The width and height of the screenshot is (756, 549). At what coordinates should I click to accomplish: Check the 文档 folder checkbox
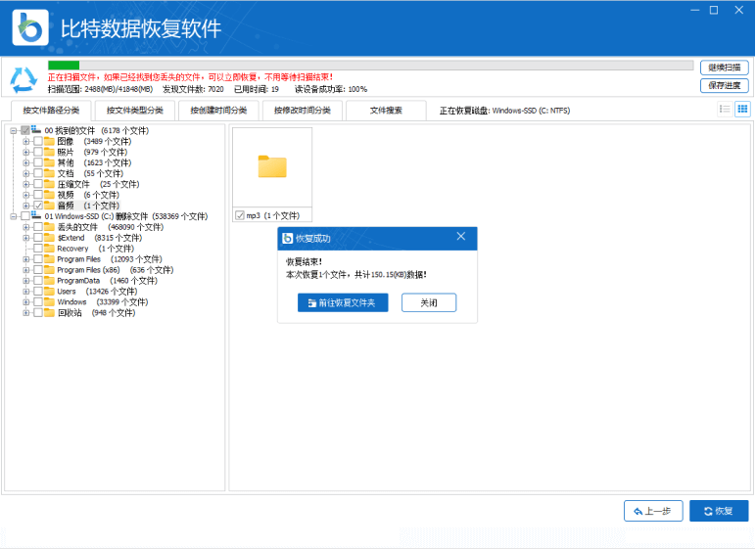pyautogui.click(x=37, y=173)
